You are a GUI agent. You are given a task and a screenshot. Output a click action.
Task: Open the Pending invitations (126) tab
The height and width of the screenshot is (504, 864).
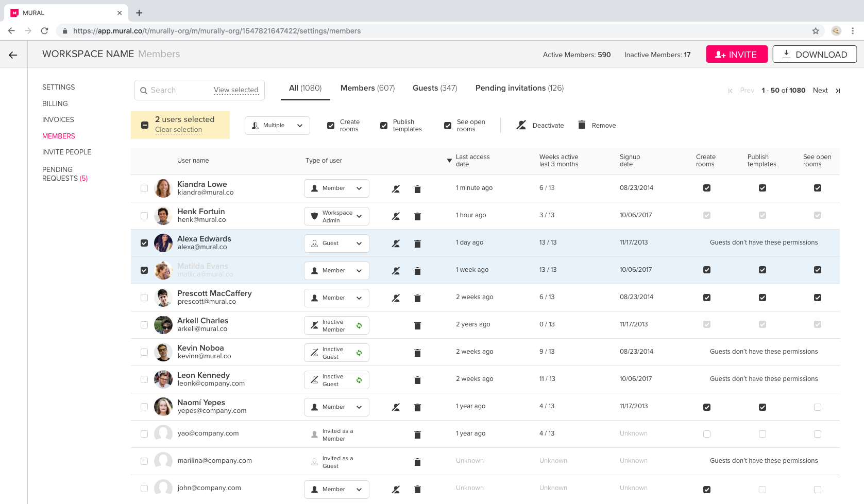pyautogui.click(x=519, y=88)
